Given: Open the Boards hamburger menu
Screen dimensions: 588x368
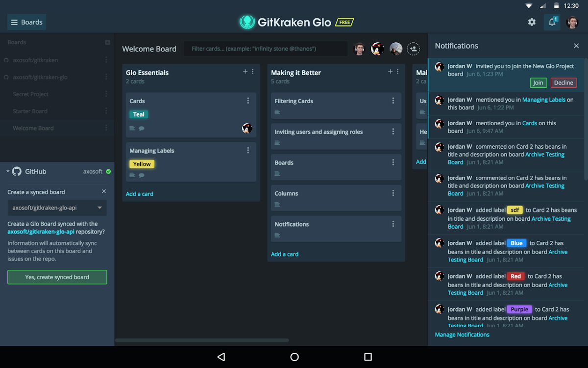Looking at the screenshot, I should 26,22.
